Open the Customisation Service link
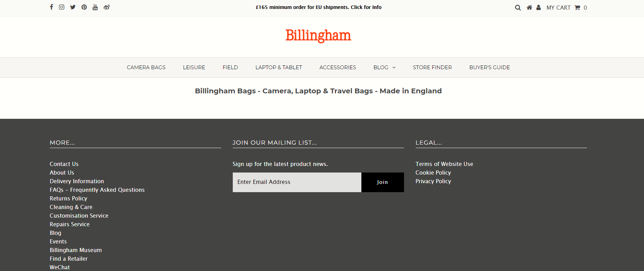 (x=79, y=216)
